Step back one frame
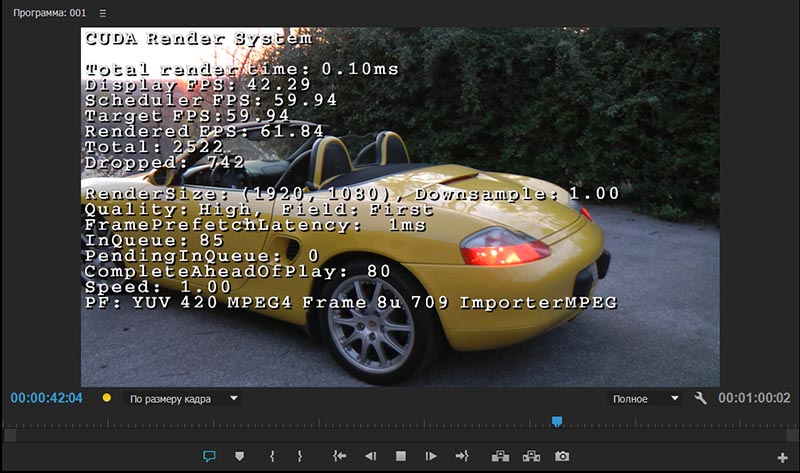This screenshot has height=473, width=800. (x=370, y=456)
